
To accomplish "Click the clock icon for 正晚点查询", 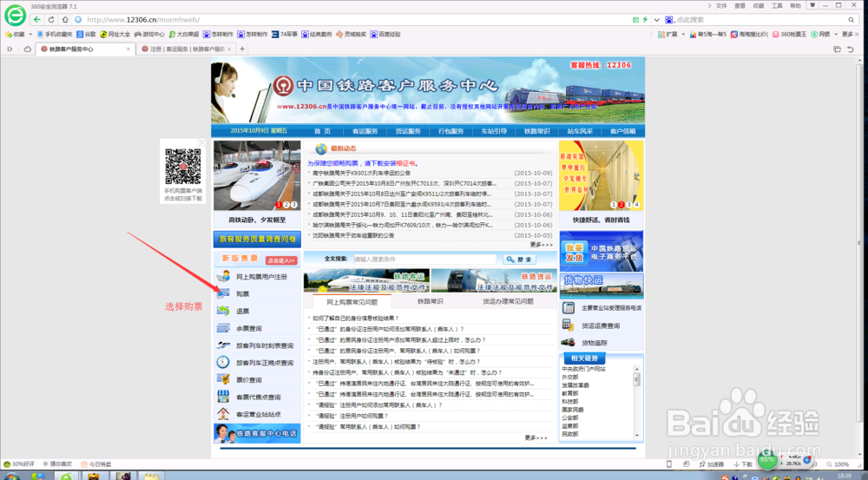I will click(x=223, y=362).
